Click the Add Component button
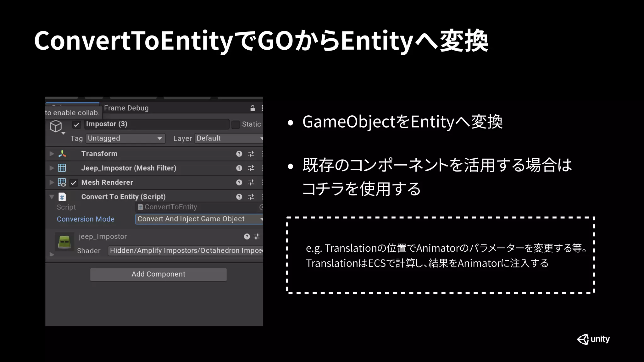This screenshot has width=644, height=362. tap(158, 274)
